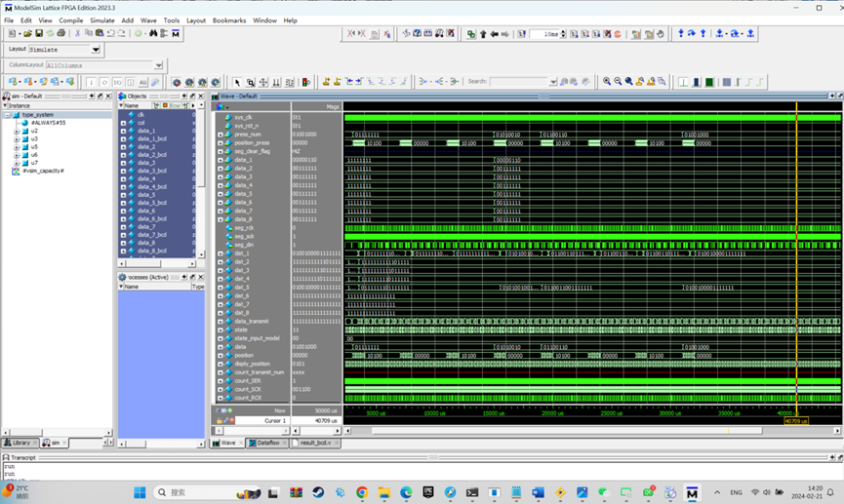844x504 pixels.
Task: Click the Insert Cursor yellow icon
Action: tap(326, 82)
